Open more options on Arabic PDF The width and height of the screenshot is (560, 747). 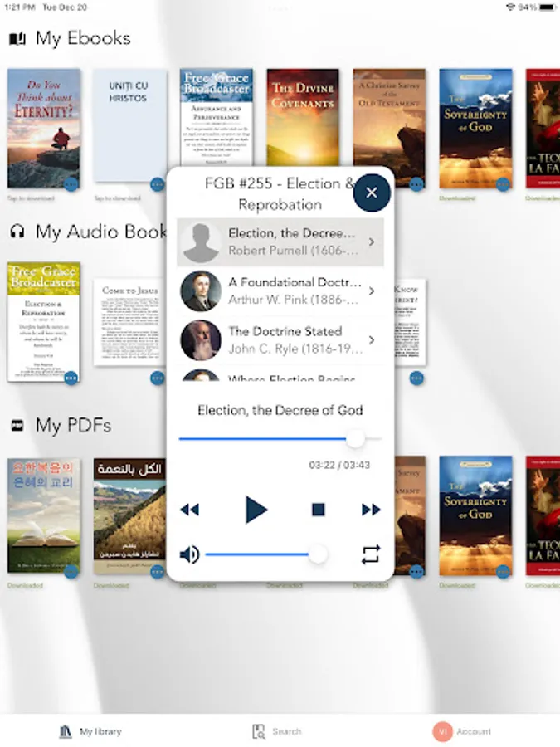click(157, 571)
